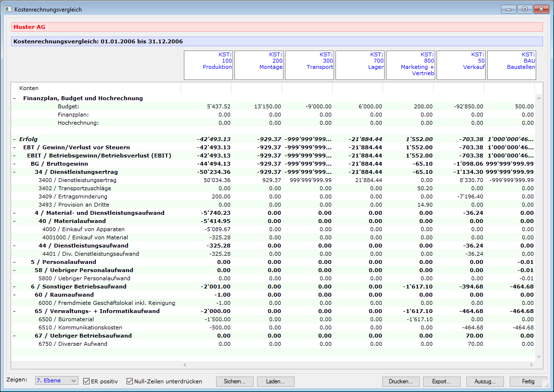Click the horizontal scrollbar right arrow
The height and width of the screenshot is (392, 554).
pyautogui.click(x=531, y=365)
